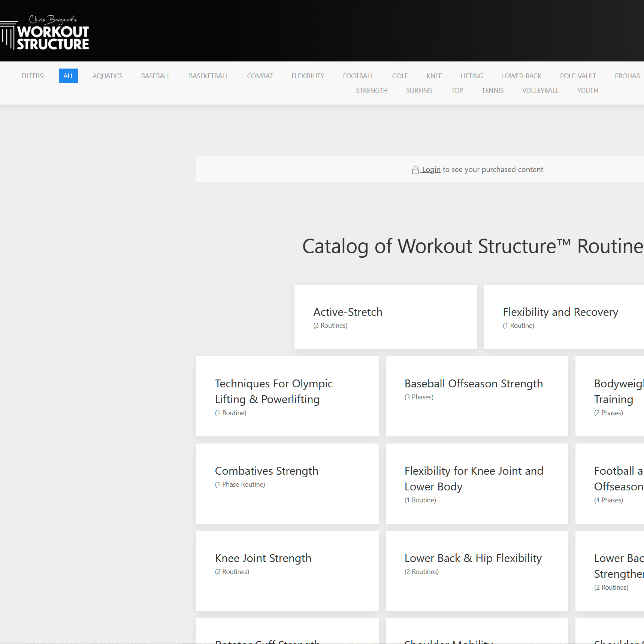The image size is (644, 644).
Task: Filter routines by AQUATICS
Action: click(107, 76)
